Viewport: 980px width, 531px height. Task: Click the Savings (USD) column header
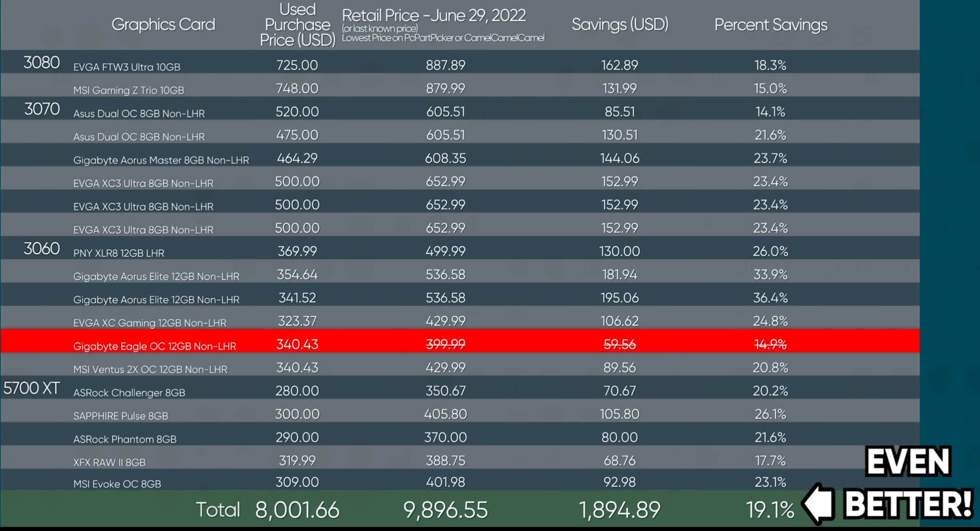tap(620, 25)
